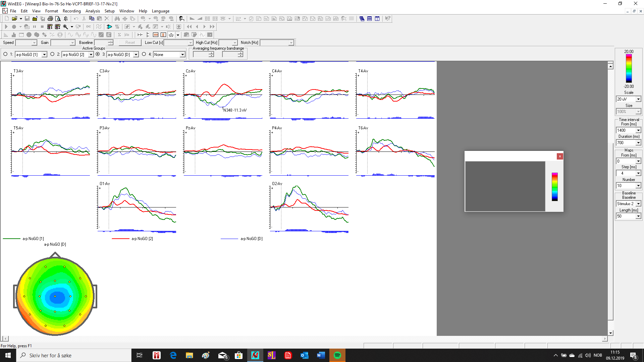This screenshot has height=362, width=644.
Task: Click the amplitude color scale bar
Action: (x=629, y=68)
